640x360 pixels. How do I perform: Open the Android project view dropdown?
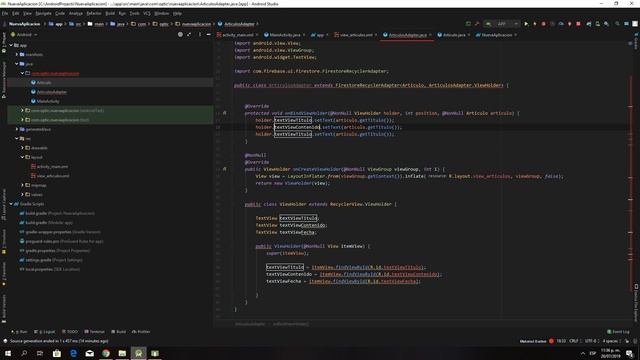point(24,35)
